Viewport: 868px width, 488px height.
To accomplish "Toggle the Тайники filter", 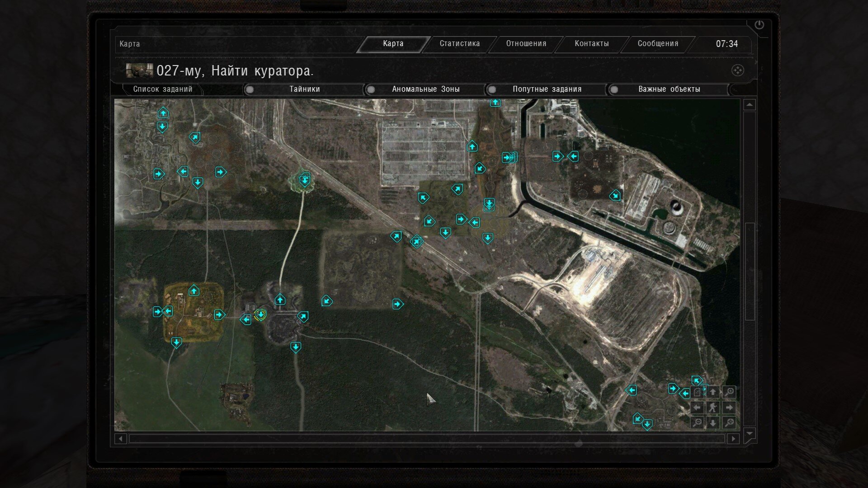I will [x=304, y=89].
